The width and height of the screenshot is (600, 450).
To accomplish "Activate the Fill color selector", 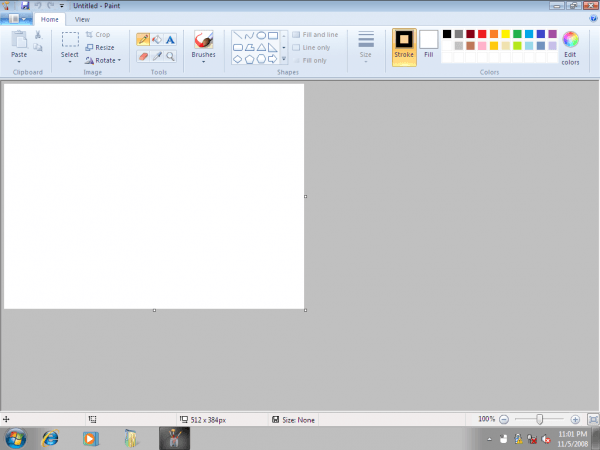I will pos(429,45).
